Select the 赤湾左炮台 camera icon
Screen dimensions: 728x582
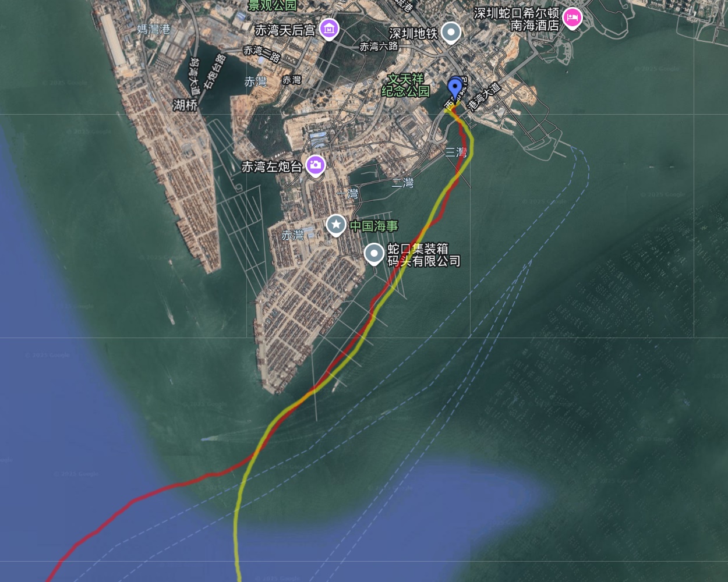point(316,165)
